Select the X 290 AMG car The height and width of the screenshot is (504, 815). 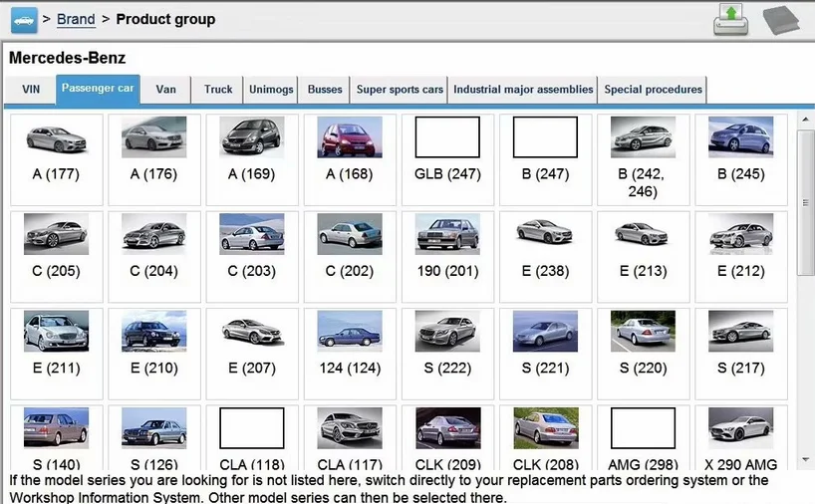740,437
